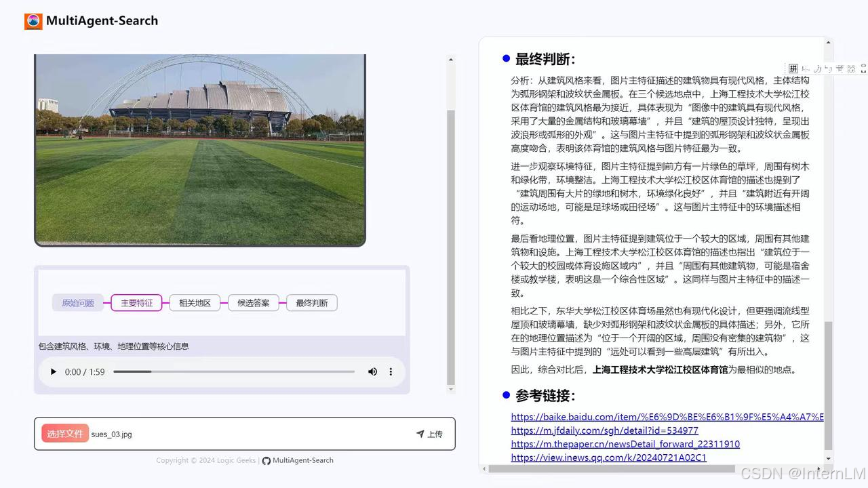Click paragraph starting 进一步观察环境特征
Screen dimensions: 868x488
tap(660, 193)
